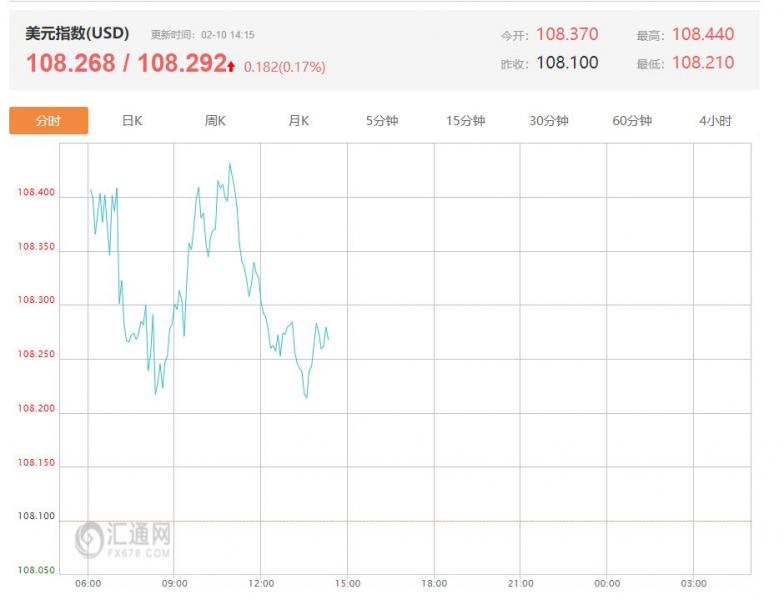Viewport: 784px width, 600px height.
Task: Open the 30分钟 chart tab
Action: point(549,121)
